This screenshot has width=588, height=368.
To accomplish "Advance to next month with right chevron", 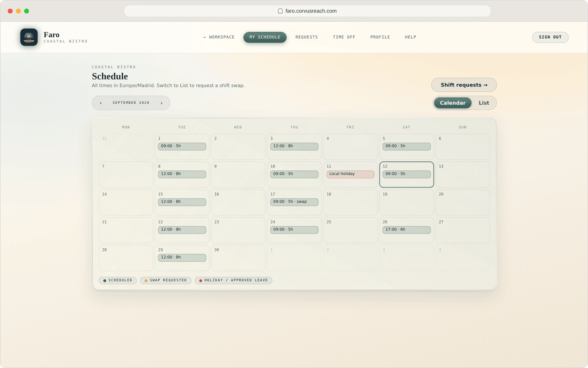I will tap(162, 103).
